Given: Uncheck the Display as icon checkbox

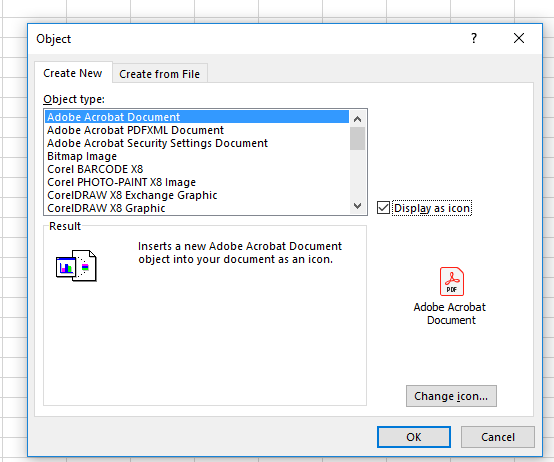Looking at the screenshot, I should pyautogui.click(x=383, y=208).
